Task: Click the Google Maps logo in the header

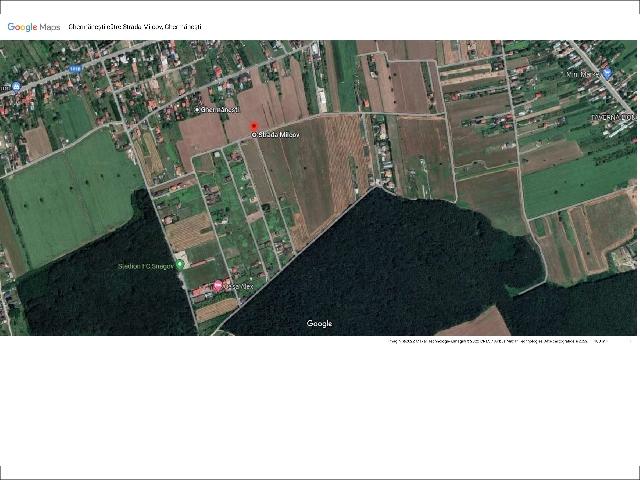Action: 34,27
